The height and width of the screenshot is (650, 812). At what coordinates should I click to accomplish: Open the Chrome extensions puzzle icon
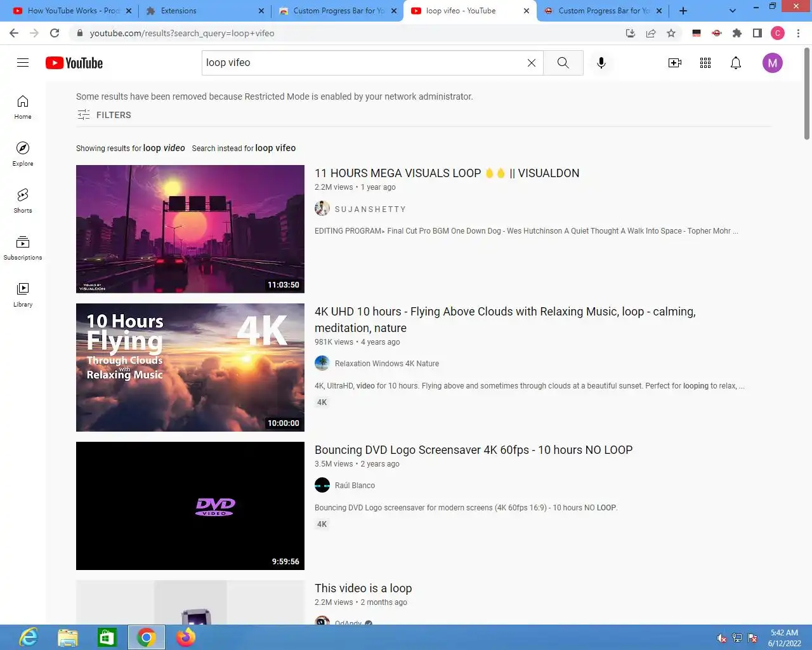click(x=737, y=33)
